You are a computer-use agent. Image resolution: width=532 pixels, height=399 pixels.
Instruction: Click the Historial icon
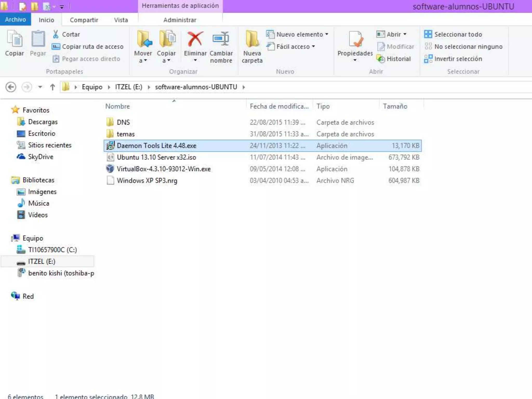381,59
